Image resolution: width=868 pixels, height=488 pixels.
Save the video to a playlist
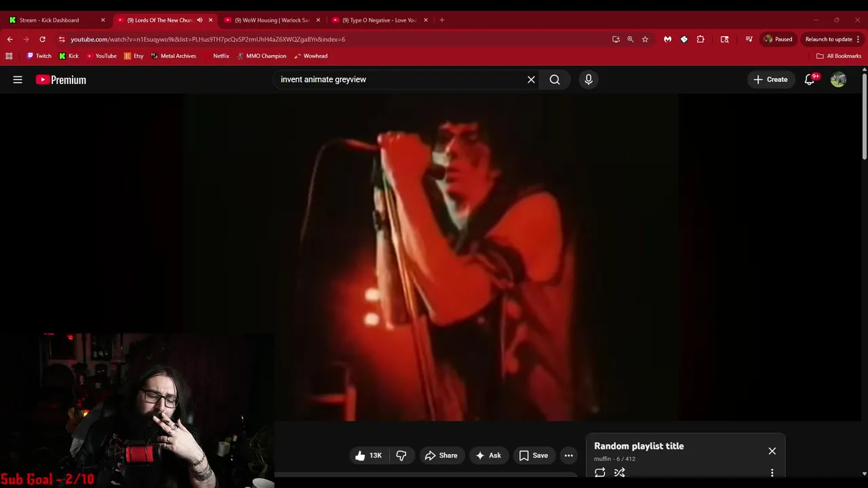click(534, 455)
